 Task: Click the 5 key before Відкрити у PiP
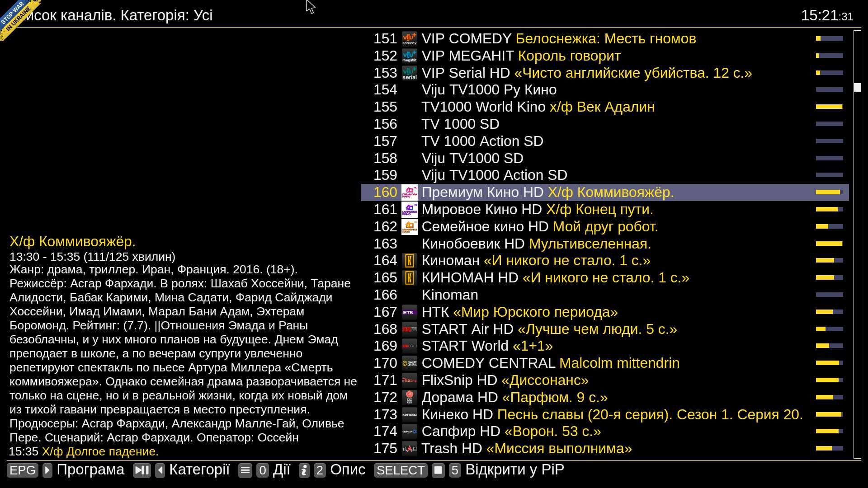tap(455, 470)
